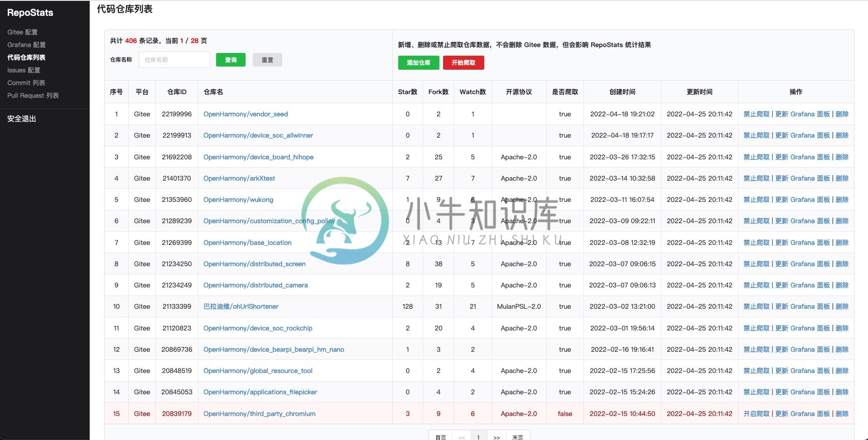Click 删除 for device_bearpi_bearpi_hm_nano row
Viewport: 868px width, 440px height.
pos(842,349)
